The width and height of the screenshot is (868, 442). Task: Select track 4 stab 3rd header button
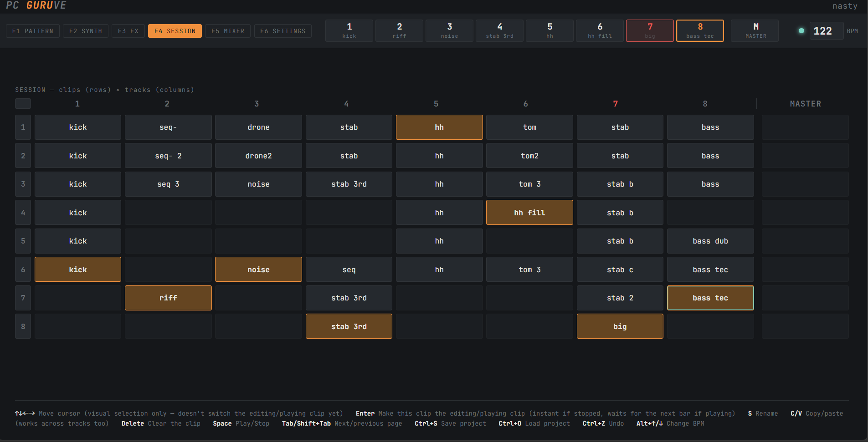click(x=499, y=30)
